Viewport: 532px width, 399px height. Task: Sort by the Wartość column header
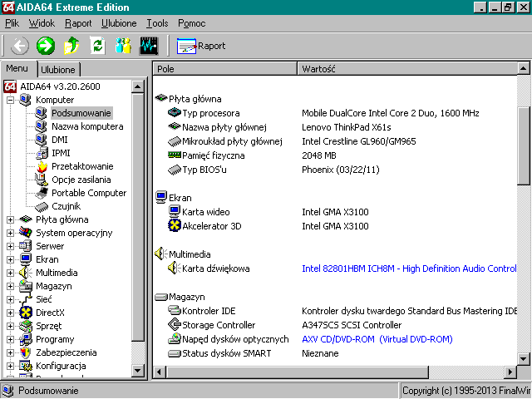coord(407,69)
